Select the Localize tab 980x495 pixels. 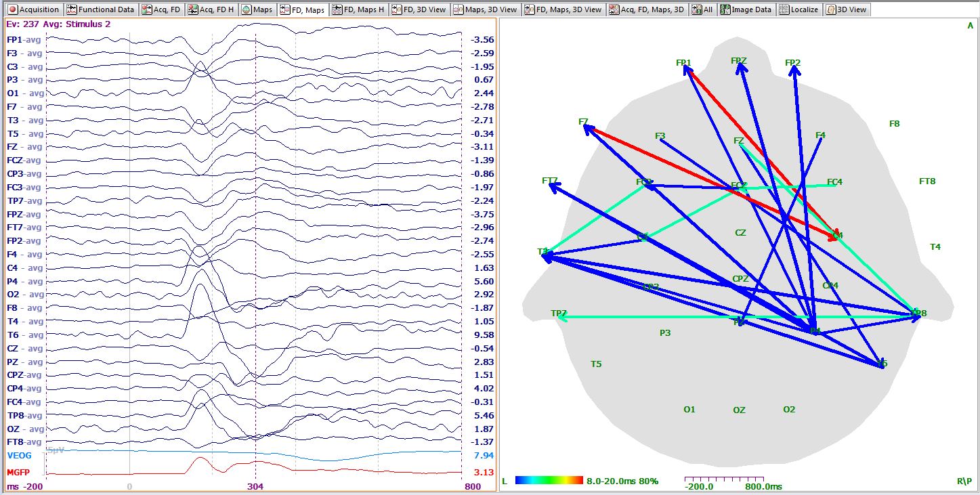click(799, 10)
